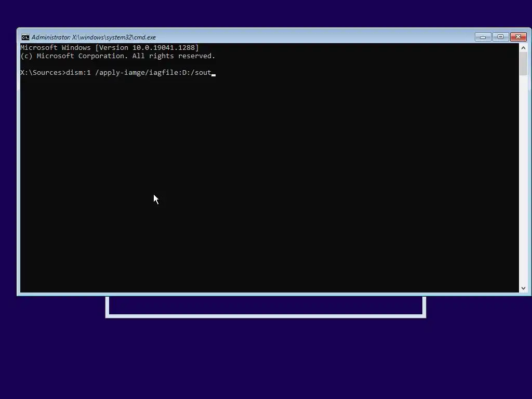The height and width of the screenshot is (399, 532).
Task: Click the scrollbar up arrow
Action: [523, 48]
